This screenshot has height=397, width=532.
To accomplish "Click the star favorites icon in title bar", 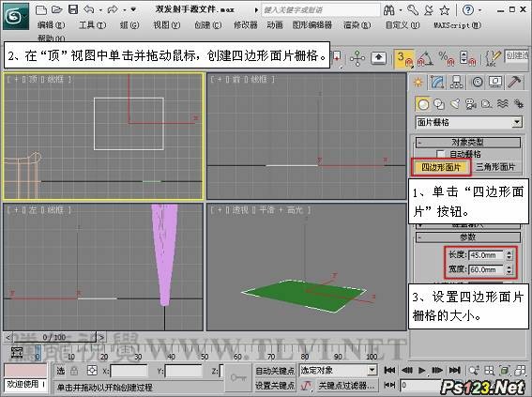I will click(x=445, y=10).
